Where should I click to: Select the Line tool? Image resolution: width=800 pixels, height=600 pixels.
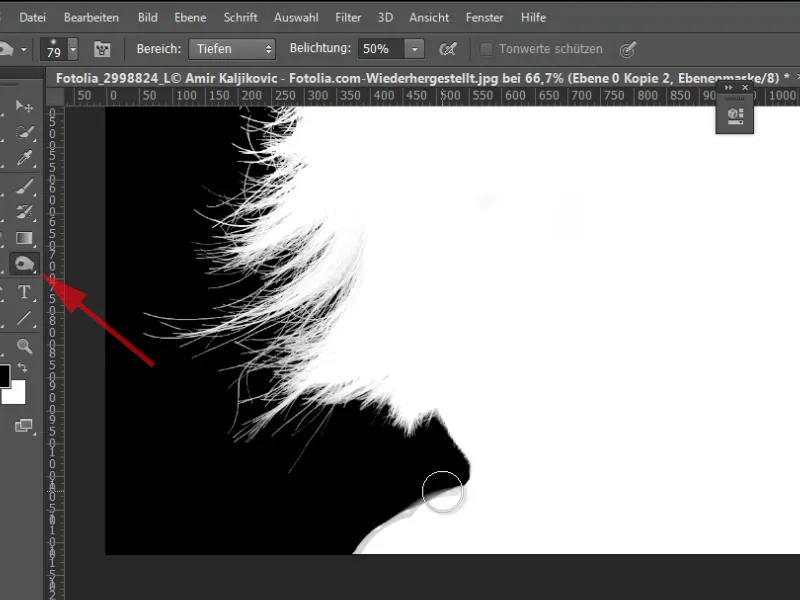[25, 318]
